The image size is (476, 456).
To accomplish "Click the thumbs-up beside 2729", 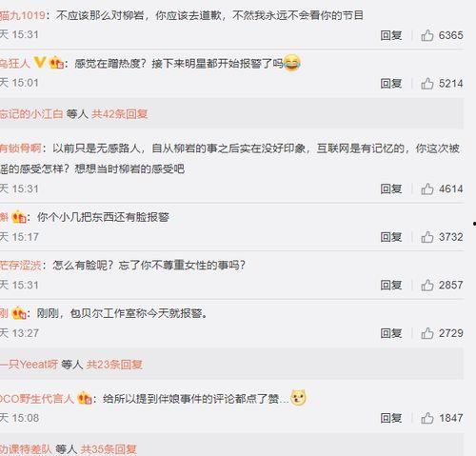I will 427,333.
